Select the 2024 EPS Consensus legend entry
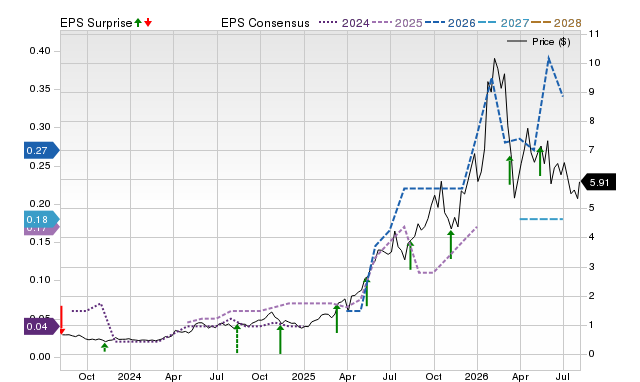 click(344, 23)
